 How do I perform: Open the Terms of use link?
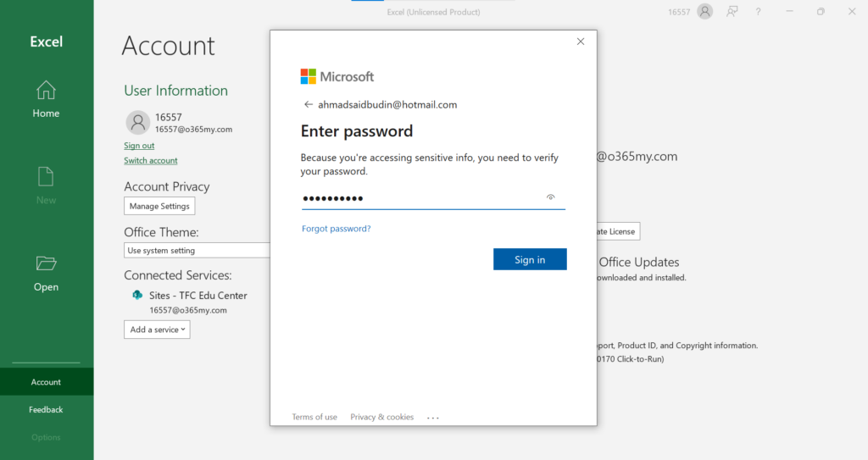(x=314, y=417)
